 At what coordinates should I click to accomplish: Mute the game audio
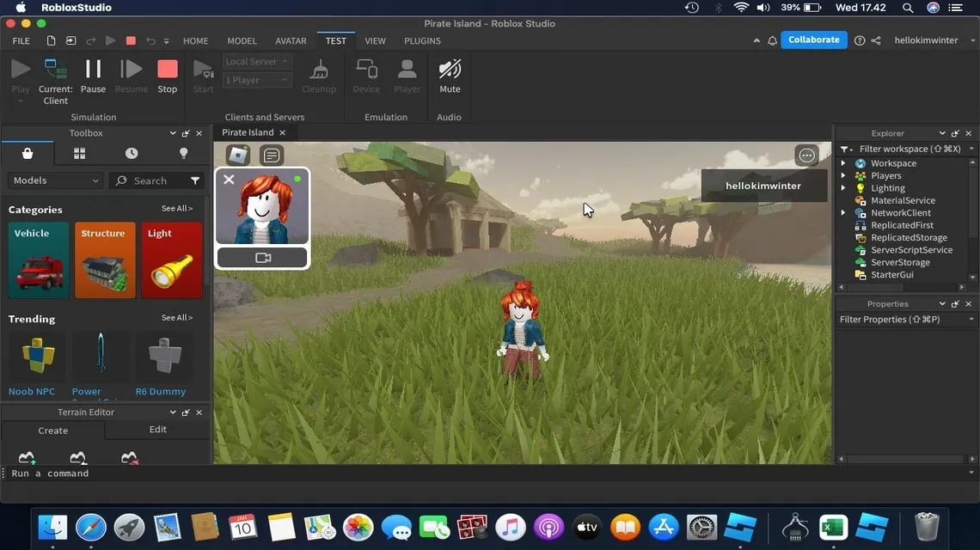[450, 76]
